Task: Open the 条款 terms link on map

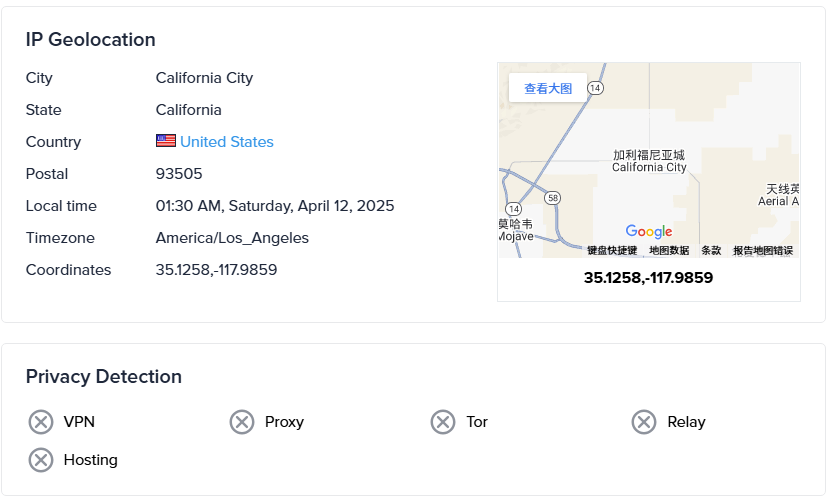Action: (x=711, y=251)
